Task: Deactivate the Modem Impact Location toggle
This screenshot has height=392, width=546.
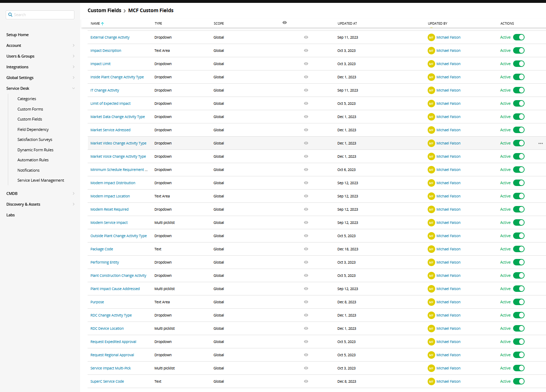Action: click(x=519, y=196)
